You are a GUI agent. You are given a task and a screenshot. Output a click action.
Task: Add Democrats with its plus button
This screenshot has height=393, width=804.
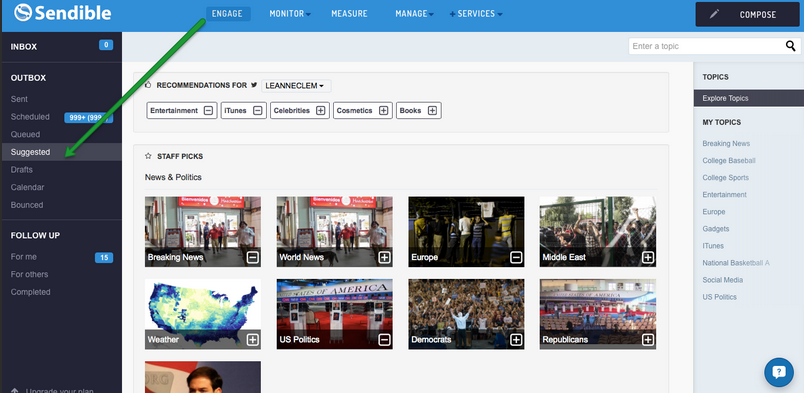[x=516, y=340]
